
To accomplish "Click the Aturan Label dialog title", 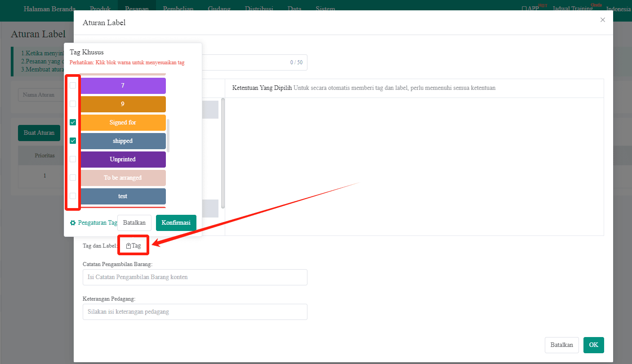I will 104,22.
